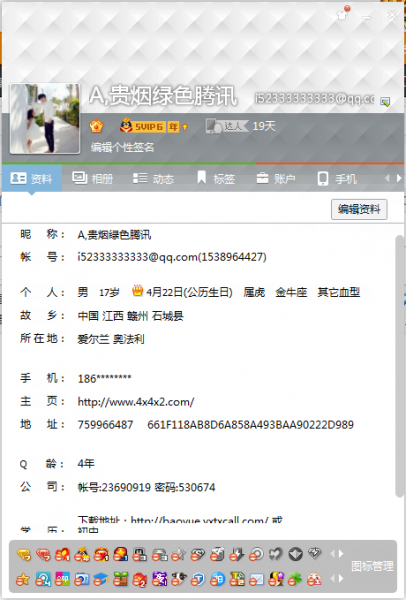Open 图标管理 icon management

tap(372, 566)
